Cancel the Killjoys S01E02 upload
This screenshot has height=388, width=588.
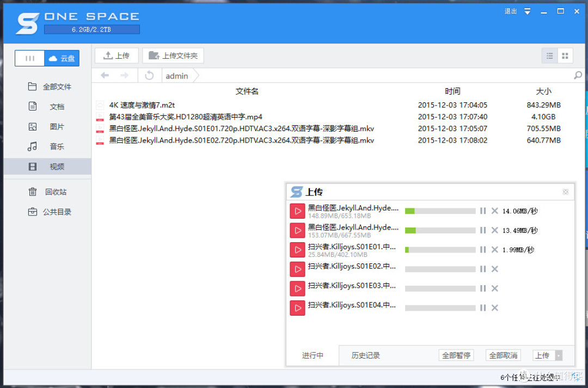pos(494,269)
